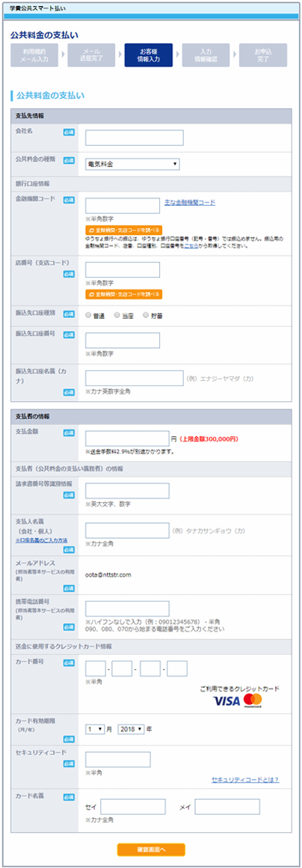The width and height of the screenshot is (302, 868).
Task: Click the 必須 badge beside カード名義
Action: pyautogui.click(x=69, y=797)
